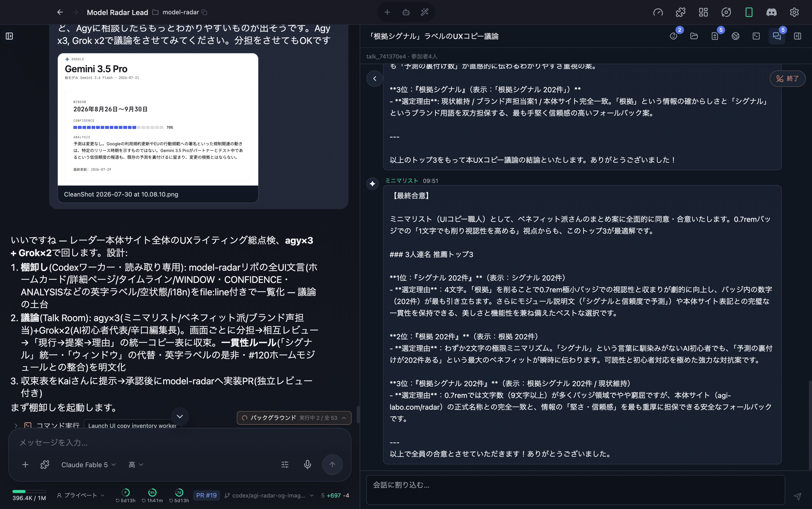Open the terminal icon in right panel header
The image size is (812, 509).
756,36
